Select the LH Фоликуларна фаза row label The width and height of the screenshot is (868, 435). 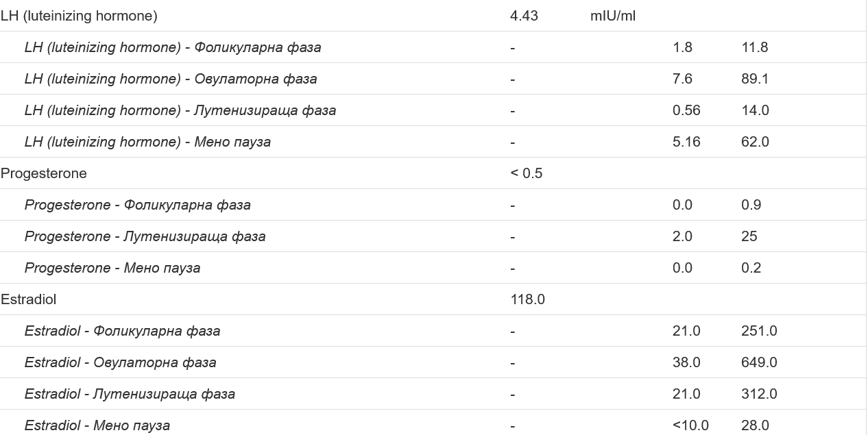173,47
